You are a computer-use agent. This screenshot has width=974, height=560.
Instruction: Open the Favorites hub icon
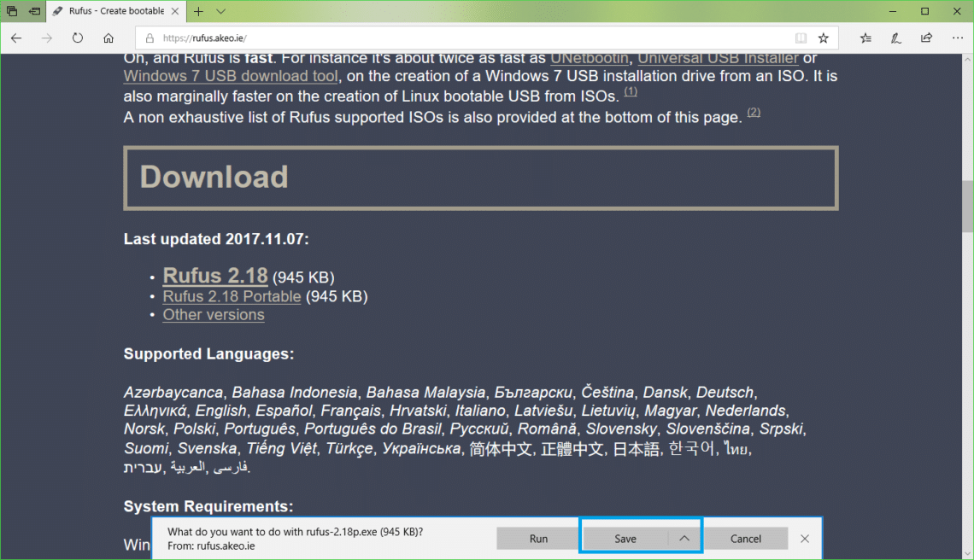(866, 38)
